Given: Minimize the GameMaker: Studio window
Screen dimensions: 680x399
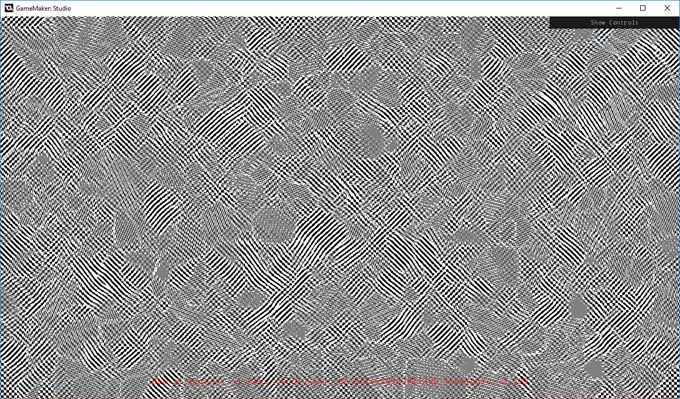Looking at the screenshot, I should pyautogui.click(x=619, y=8).
